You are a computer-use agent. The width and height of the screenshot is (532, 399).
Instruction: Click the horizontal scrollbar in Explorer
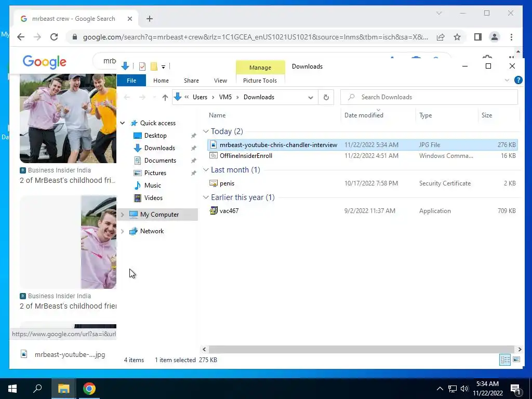[x=362, y=350]
